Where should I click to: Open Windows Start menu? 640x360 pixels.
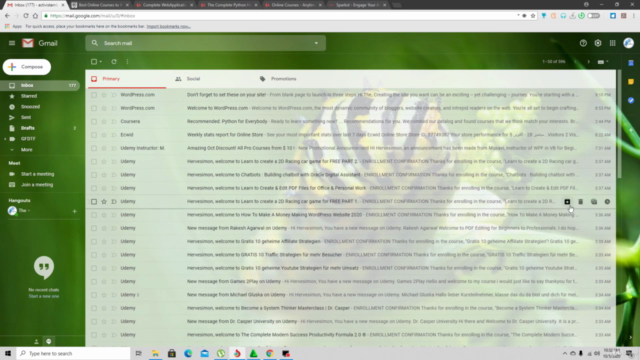point(8,353)
